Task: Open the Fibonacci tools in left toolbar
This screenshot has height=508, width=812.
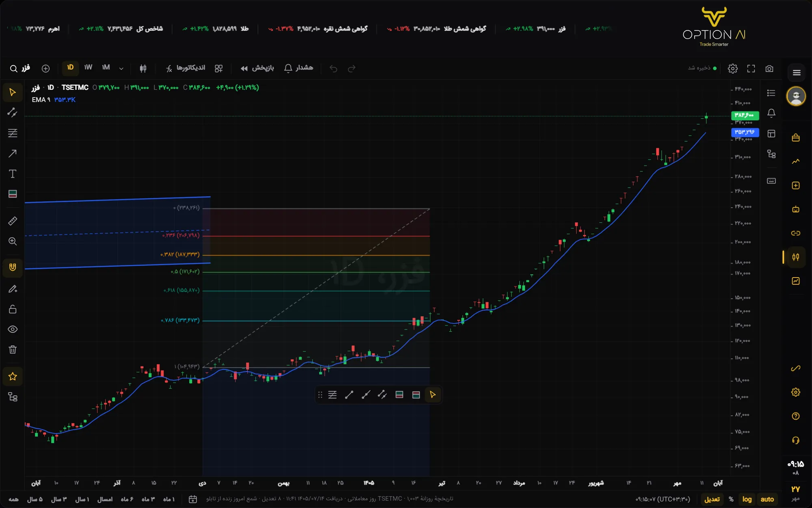Action: coord(13,133)
